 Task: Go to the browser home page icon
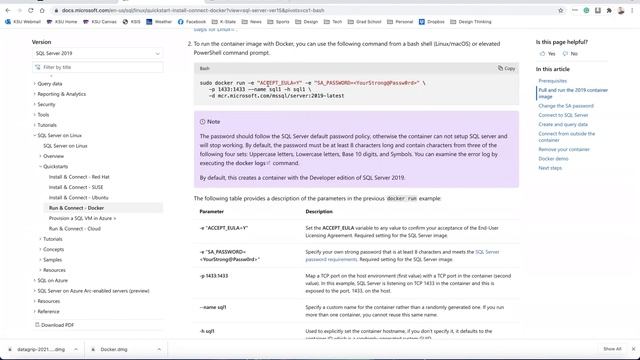point(42,10)
